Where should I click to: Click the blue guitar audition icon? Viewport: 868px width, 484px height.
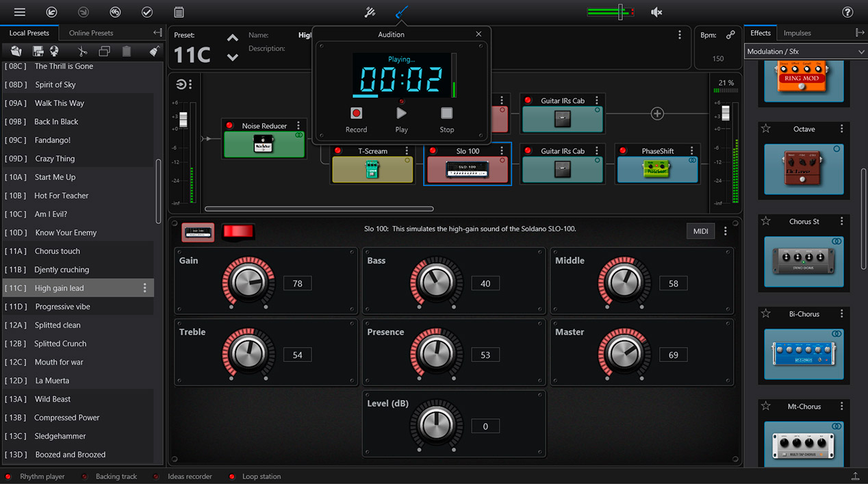[x=403, y=12]
